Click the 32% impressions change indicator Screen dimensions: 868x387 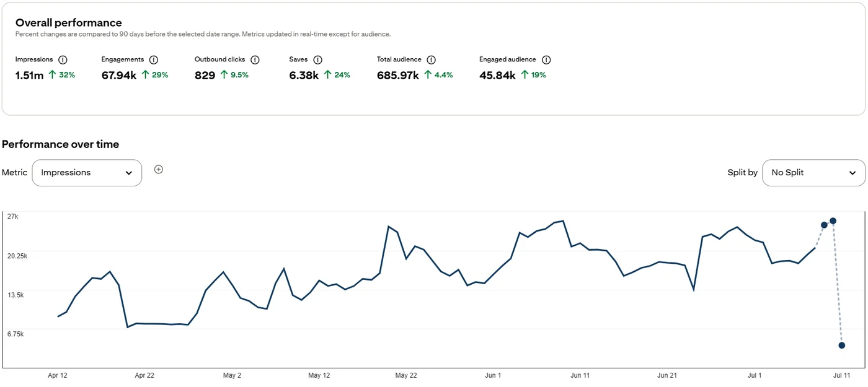pyautogui.click(x=61, y=75)
